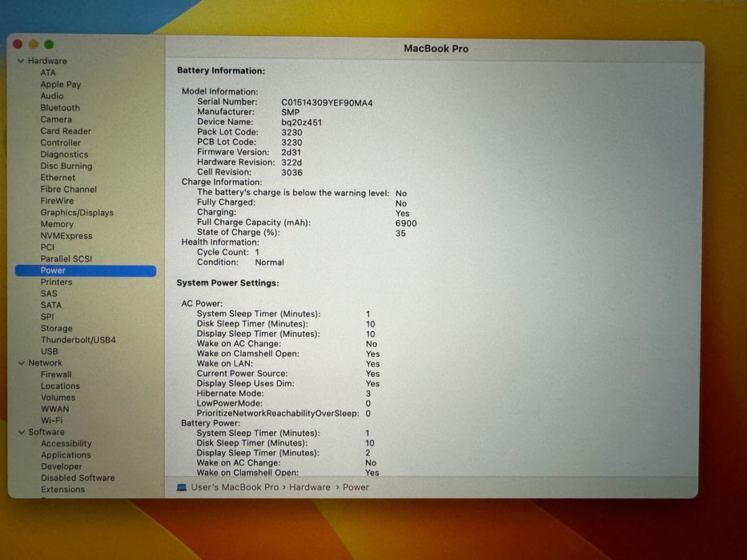Open FireWire hardware entry
747x560 pixels.
[x=57, y=201]
